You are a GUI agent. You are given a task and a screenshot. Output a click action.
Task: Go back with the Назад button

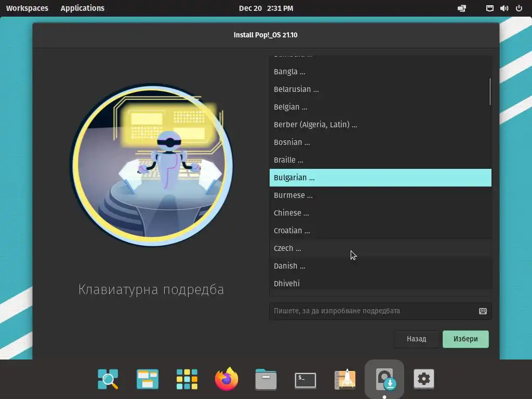[x=416, y=339]
